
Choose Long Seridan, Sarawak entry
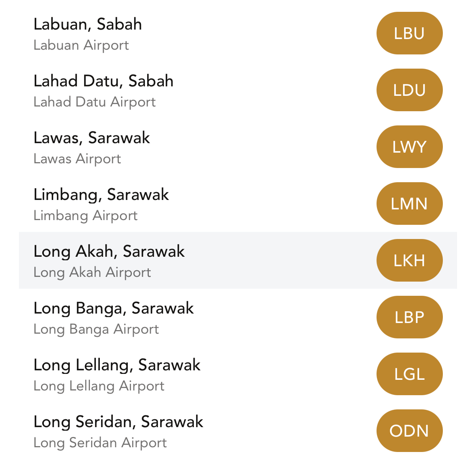118,422
